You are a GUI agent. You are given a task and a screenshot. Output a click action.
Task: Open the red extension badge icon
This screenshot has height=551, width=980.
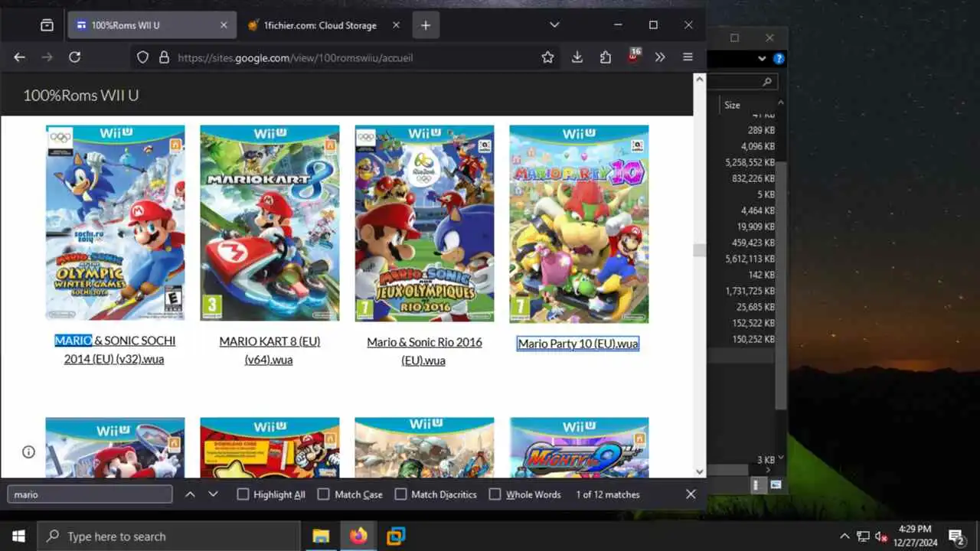[x=633, y=56]
